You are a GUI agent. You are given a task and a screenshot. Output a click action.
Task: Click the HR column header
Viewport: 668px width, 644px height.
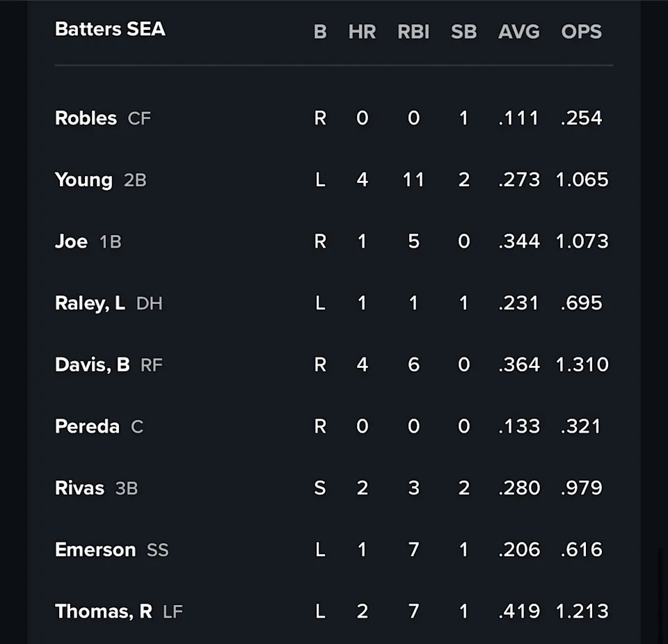362,32
